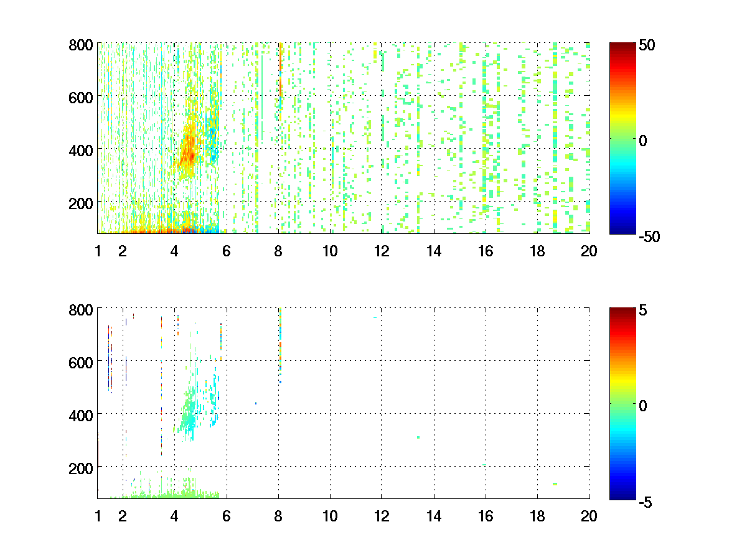Screen dimensions: 747x560
Task: Click the lower colorbar's 5 label
Action: 643,312
